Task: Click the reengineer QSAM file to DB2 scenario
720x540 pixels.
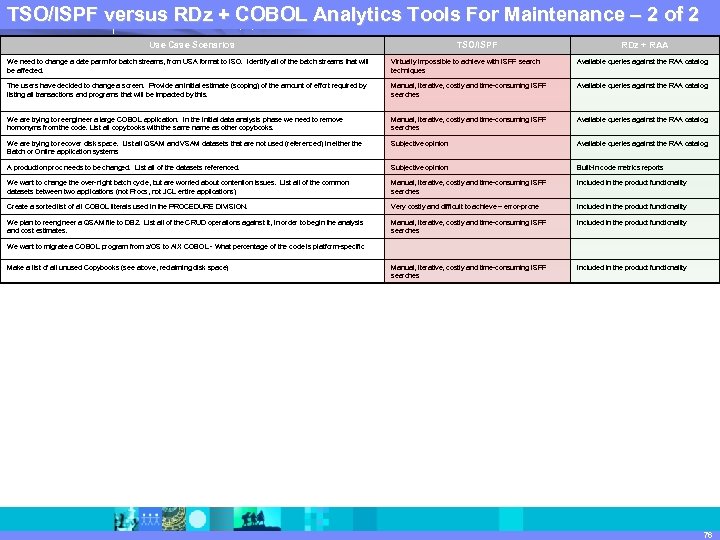Action: click(x=192, y=226)
